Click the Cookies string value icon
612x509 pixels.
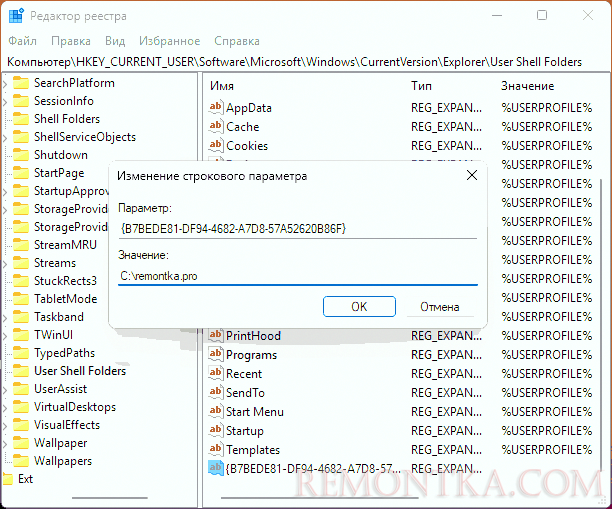point(215,146)
